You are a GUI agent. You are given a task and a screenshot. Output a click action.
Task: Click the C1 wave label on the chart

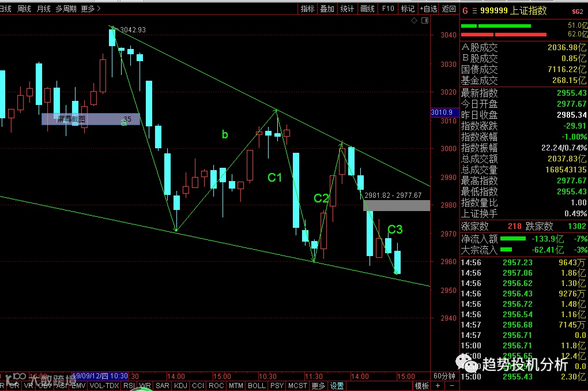pos(274,178)
